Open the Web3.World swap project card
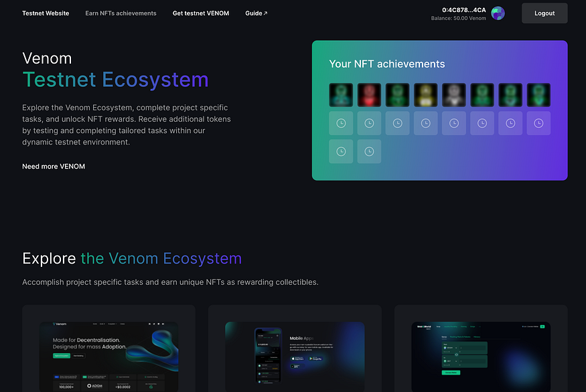Image resolution: width=586 pixels, height=392 pixels. tap(481, 349)
